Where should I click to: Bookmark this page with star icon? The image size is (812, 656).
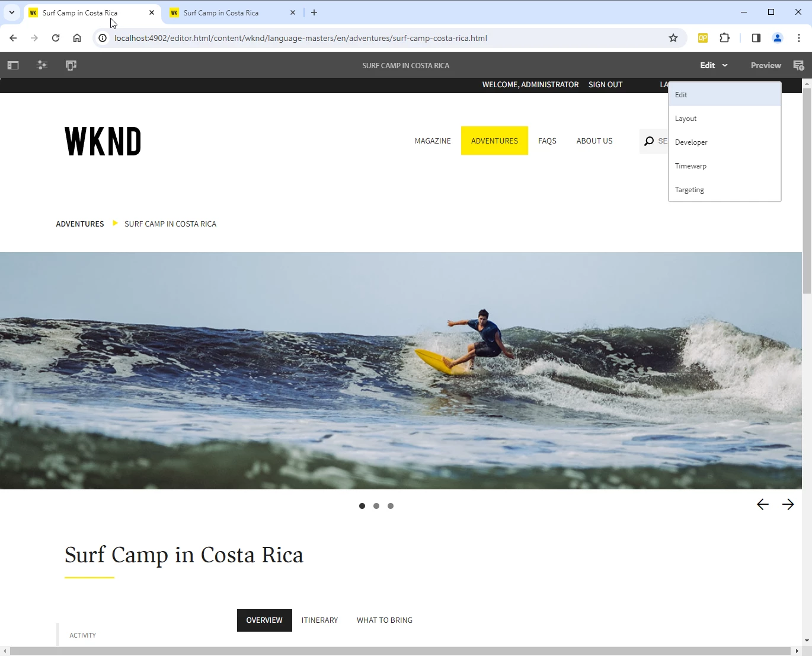click(673, 38)
